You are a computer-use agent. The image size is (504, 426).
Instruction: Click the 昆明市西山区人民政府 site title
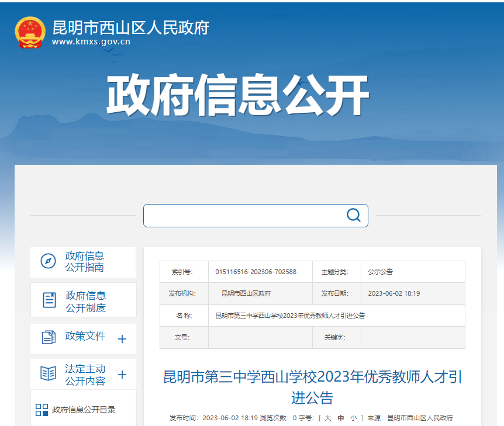tap(131, 27)
